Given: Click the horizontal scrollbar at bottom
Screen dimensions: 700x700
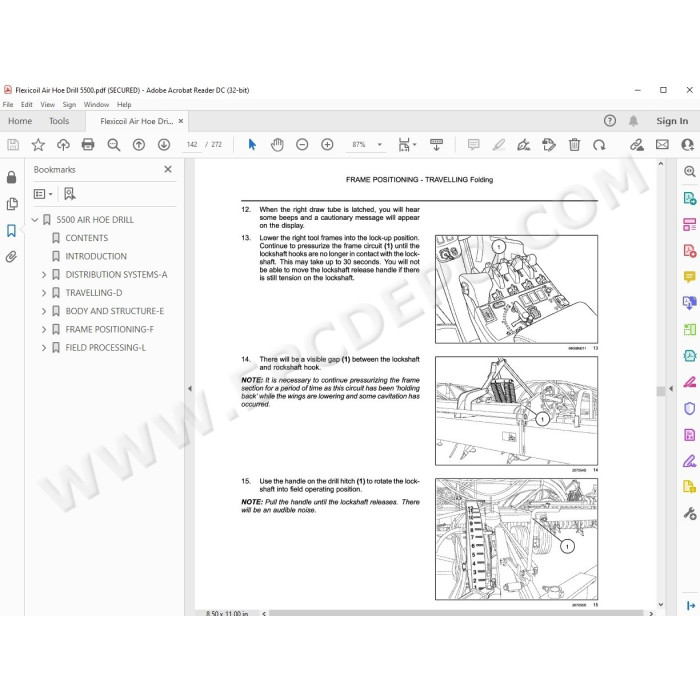Looking at the screenshot, I should (456, 613).
